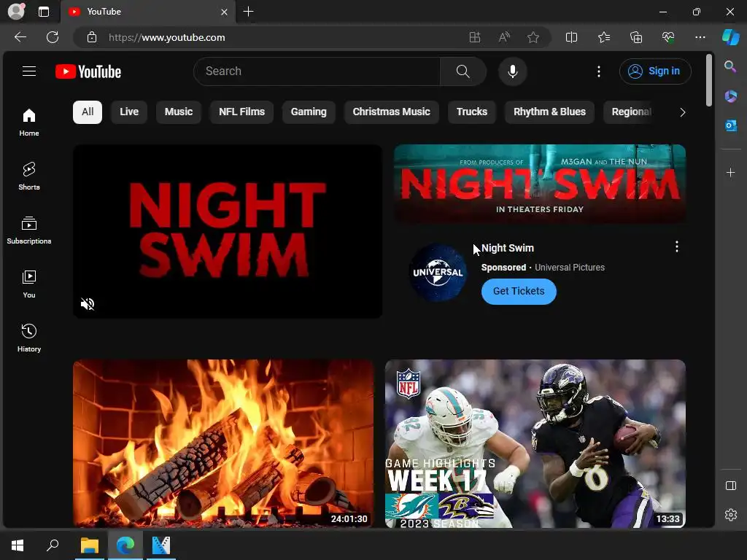Select the All filter chip
Viewport: 747px width, 560px height.
[88, 112]
